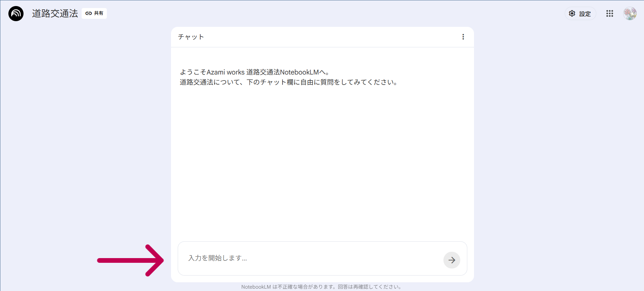644x291 pixels.
Task: Focus the 入力を開始します chat input field
Action: point(309,258)
